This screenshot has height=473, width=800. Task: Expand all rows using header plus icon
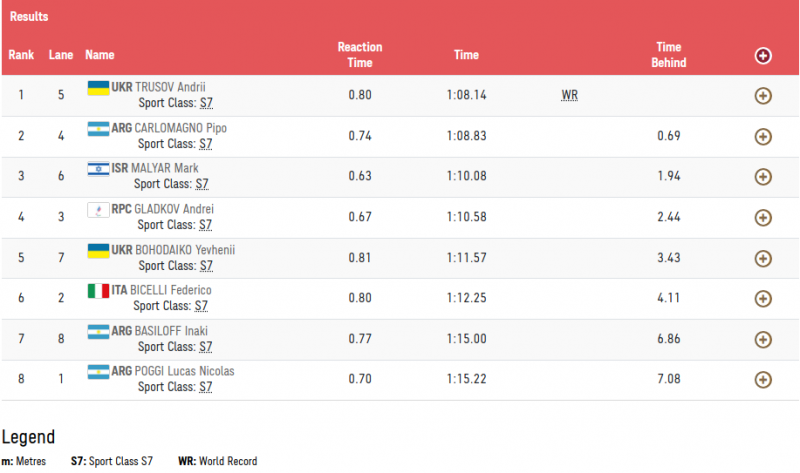(x=763, y=56)
